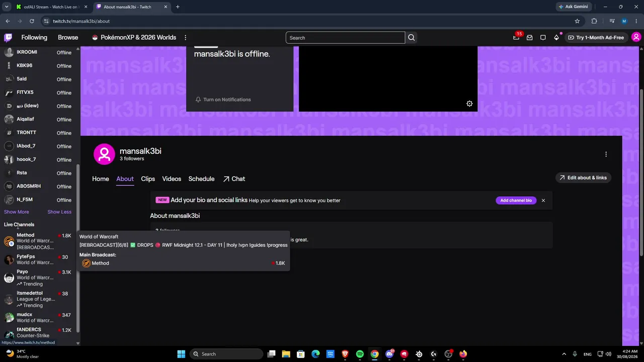Open offline channel ABOSMRH in sidebar
The height and width of the screenshot is (362, 644).
[38, 187]
